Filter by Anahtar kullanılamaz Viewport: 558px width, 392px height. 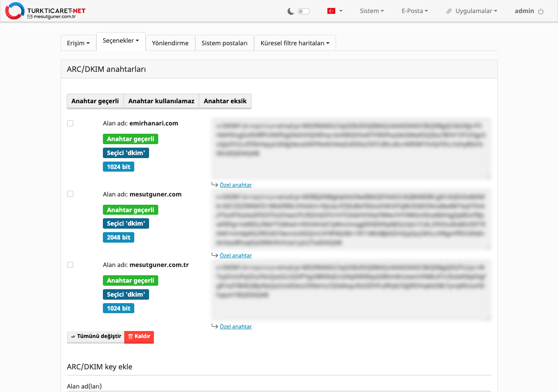(161, 101)
